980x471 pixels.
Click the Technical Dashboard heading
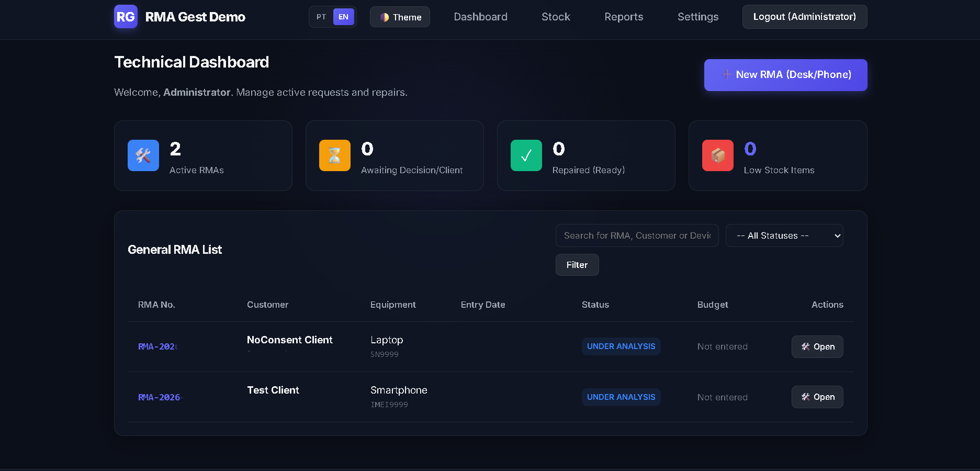pos(192,62)
